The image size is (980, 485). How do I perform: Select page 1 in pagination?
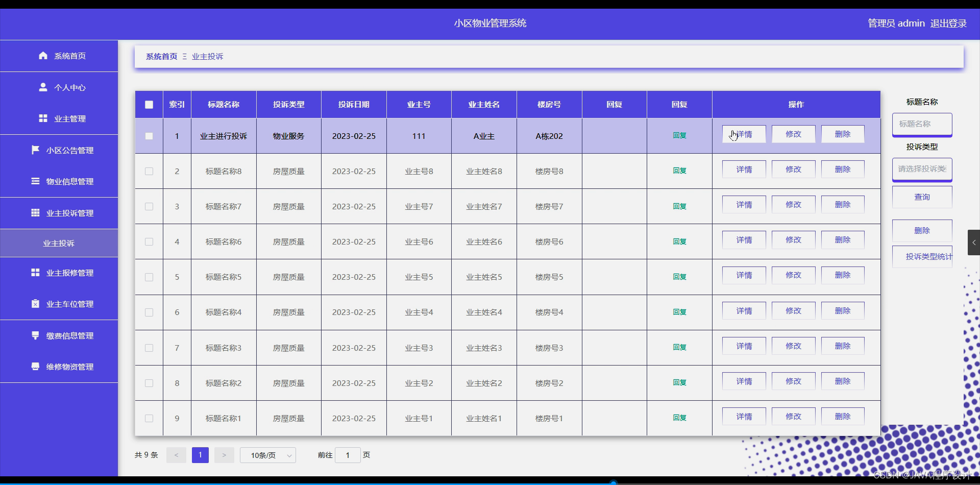200,455
